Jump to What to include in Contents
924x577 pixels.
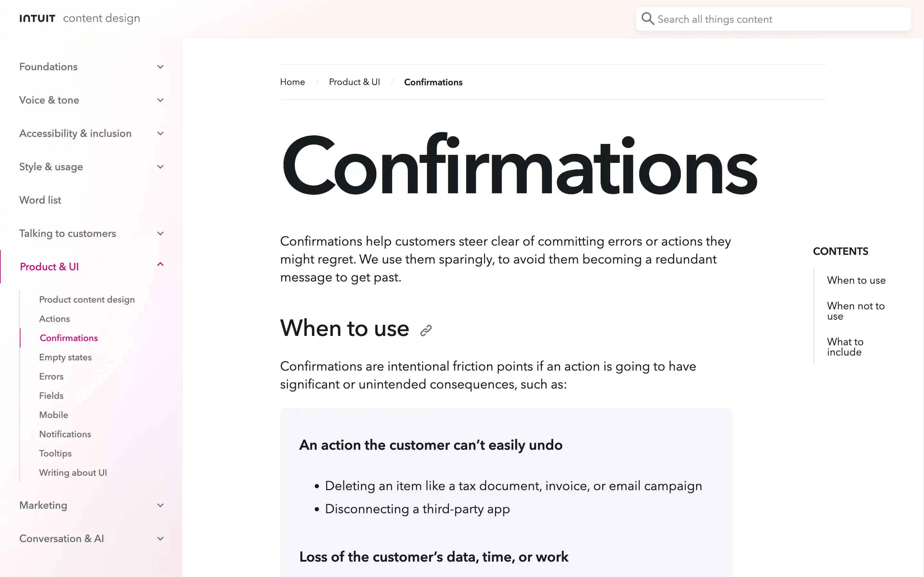pos(844,347)
